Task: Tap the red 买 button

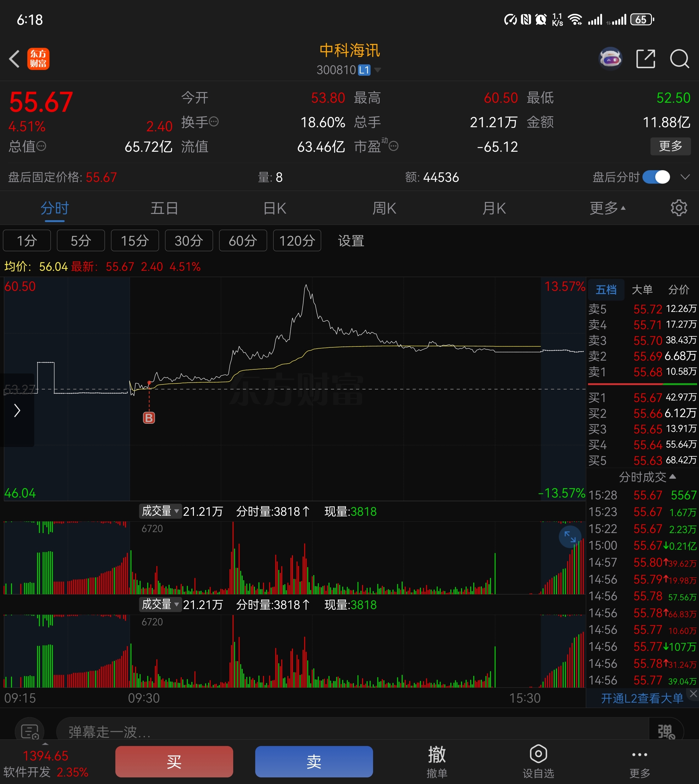Action: [x=174, y=761]
